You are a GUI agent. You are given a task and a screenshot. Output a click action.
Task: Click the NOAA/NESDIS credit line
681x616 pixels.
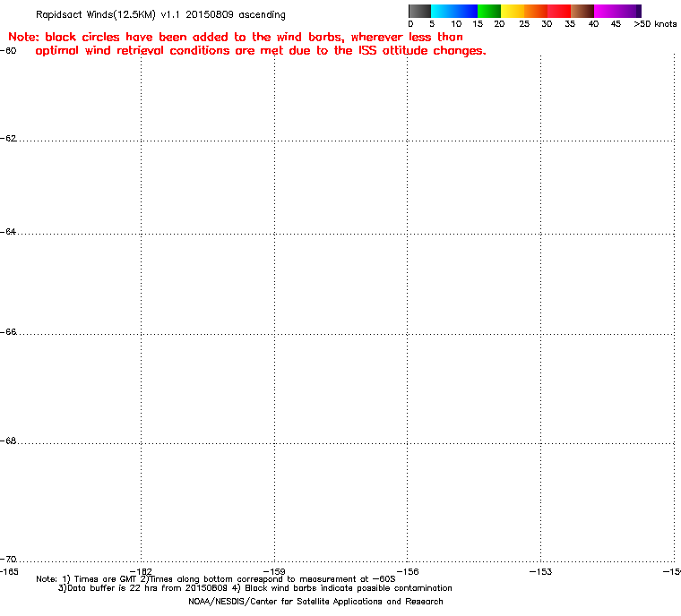point(315,602)
